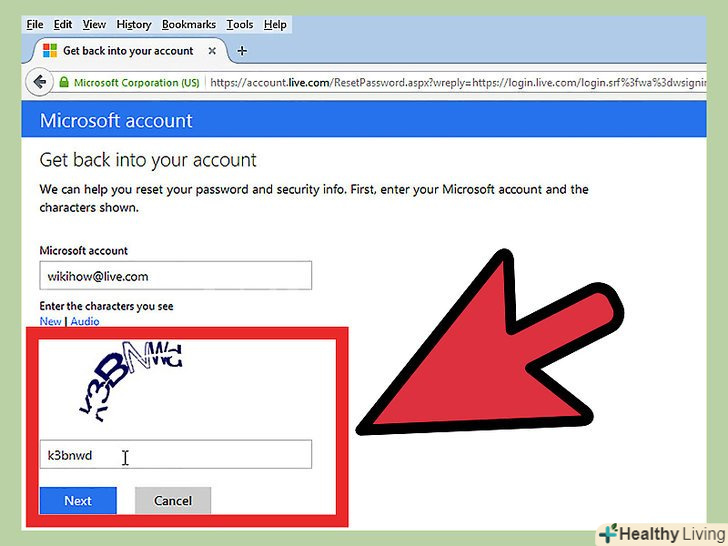Open the Edit menu
This screenshot has height=546, width=728.
(63, 24)
